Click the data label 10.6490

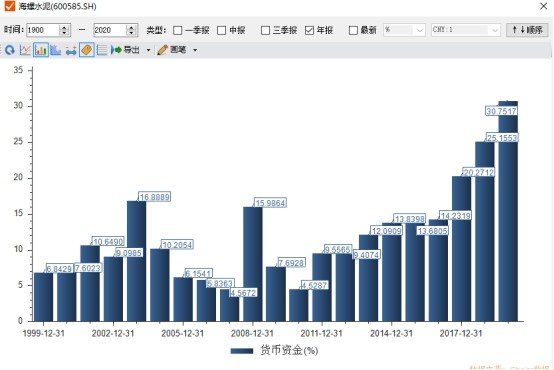coord(108,241)
